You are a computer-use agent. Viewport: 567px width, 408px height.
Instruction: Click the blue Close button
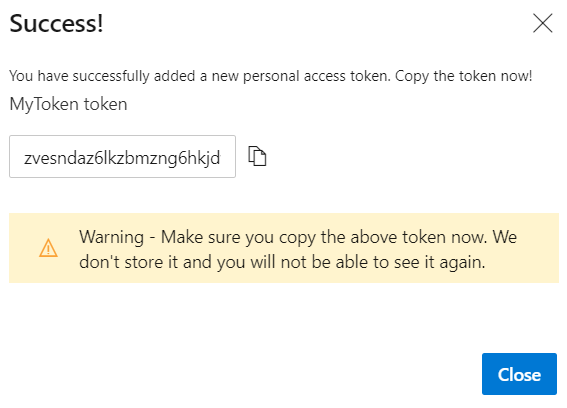point(519,374)
